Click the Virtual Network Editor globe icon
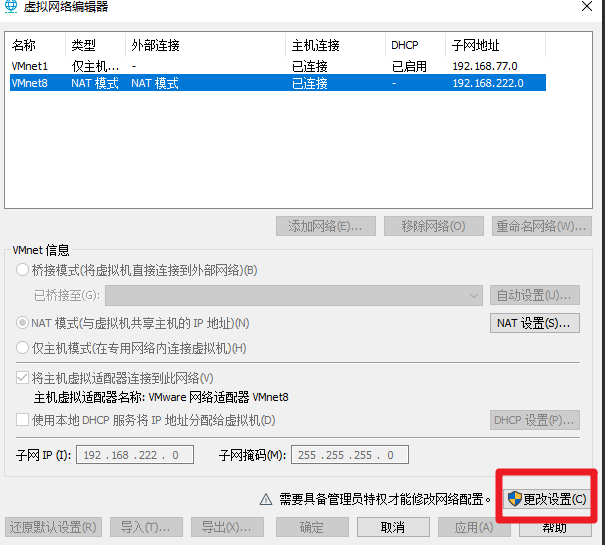Screen dimensions: 605x545 10,6
